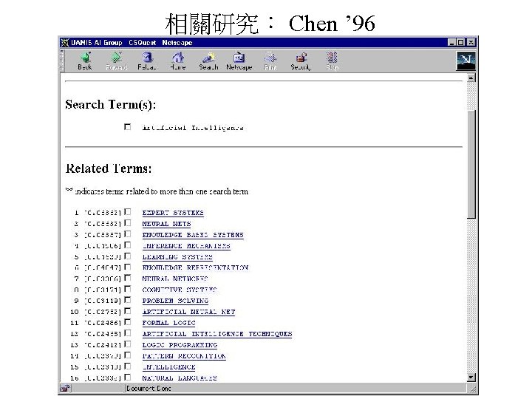Maximize the Netscape window

pyautogui.click(x=460, y=42)
